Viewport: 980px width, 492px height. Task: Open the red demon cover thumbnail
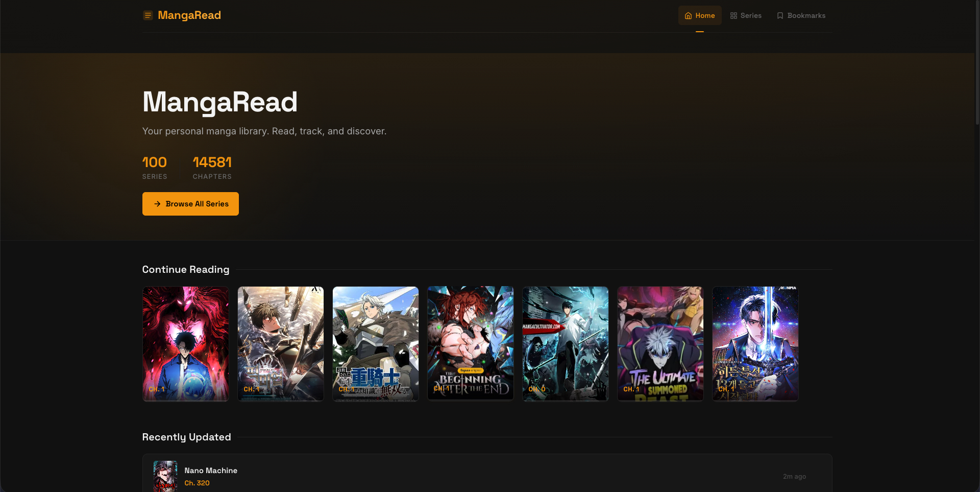pos(186,344)
